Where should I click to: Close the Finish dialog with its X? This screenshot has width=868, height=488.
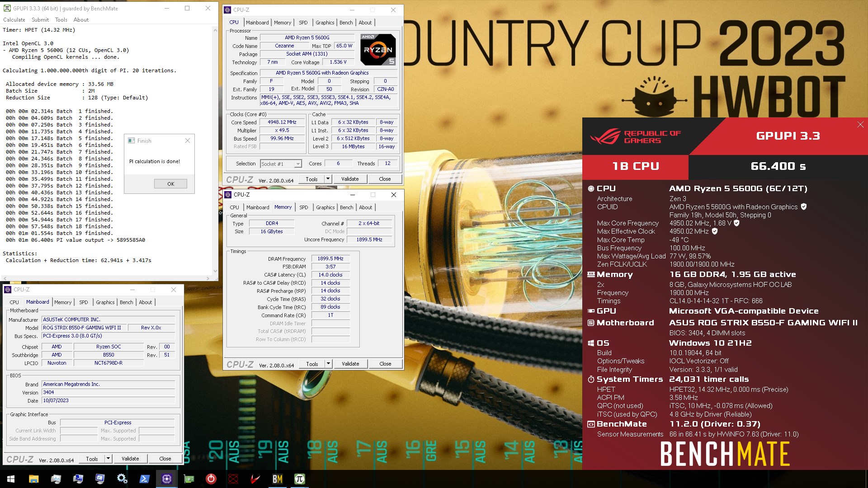coord(188,141)
